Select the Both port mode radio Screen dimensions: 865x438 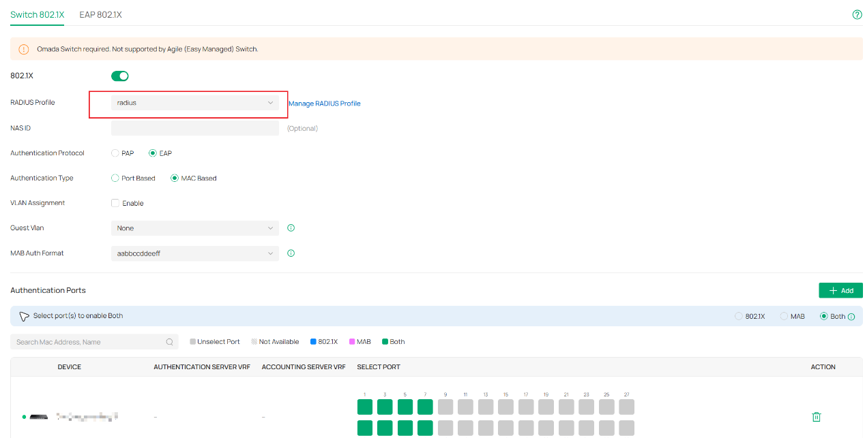(x=824, y=317)
